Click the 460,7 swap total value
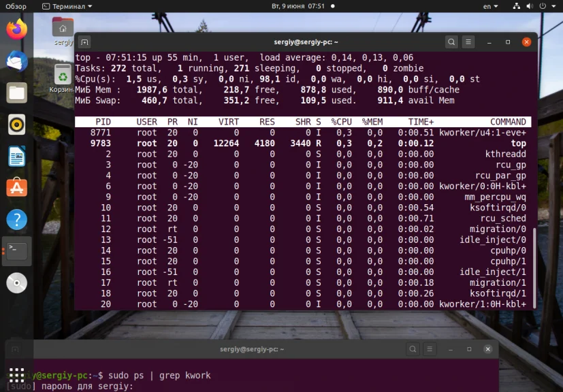Screen dimensions: 563x392 pyautogui.click(x=155, y=101)
